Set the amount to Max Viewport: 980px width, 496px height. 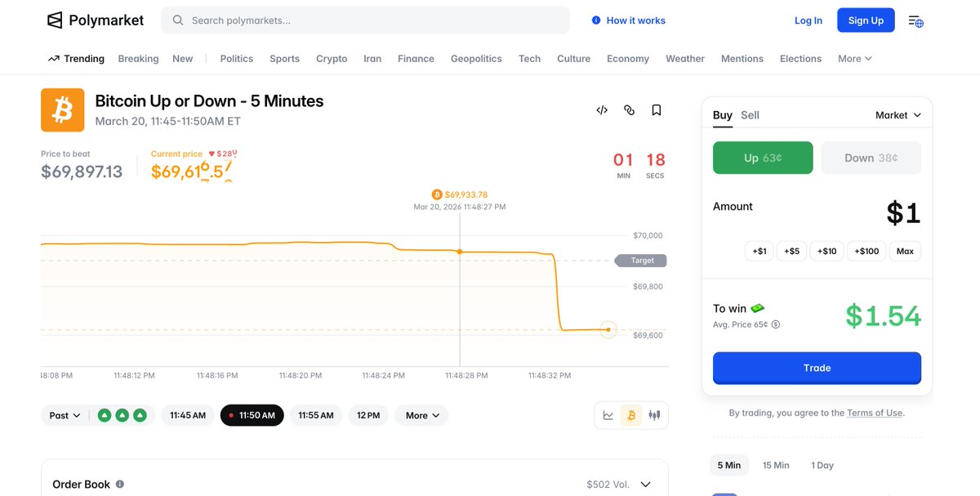point(905,251)
